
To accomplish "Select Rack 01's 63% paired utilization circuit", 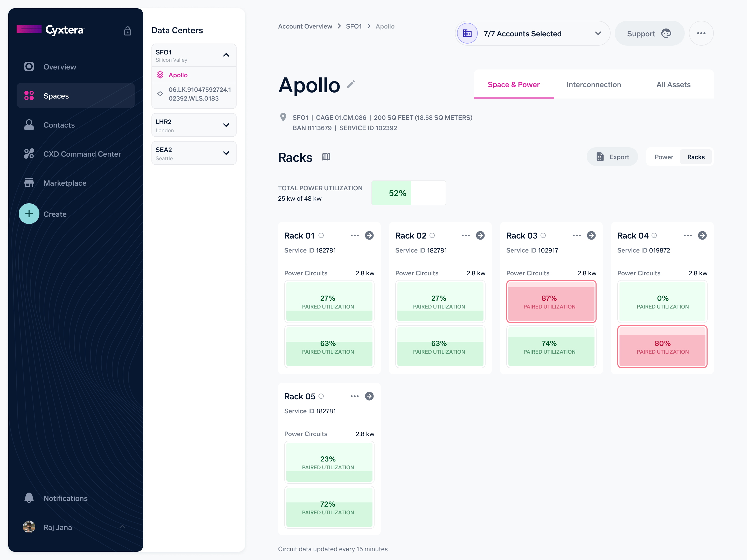I will pyautogui.click(x=329, y=347).
